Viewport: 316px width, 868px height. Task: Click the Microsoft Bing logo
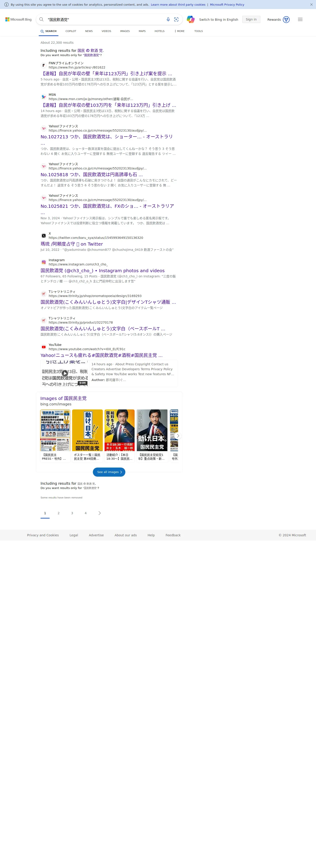[x=18, y=20]
